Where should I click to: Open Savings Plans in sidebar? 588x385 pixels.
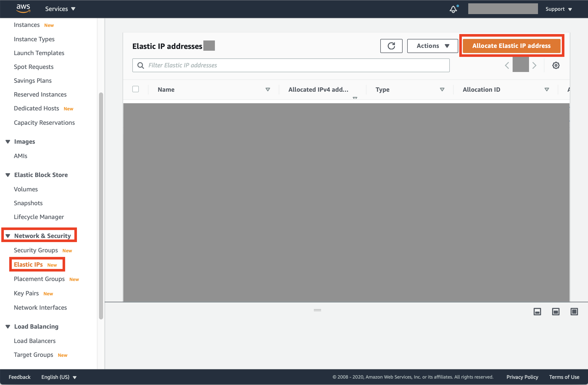point(33,81)
